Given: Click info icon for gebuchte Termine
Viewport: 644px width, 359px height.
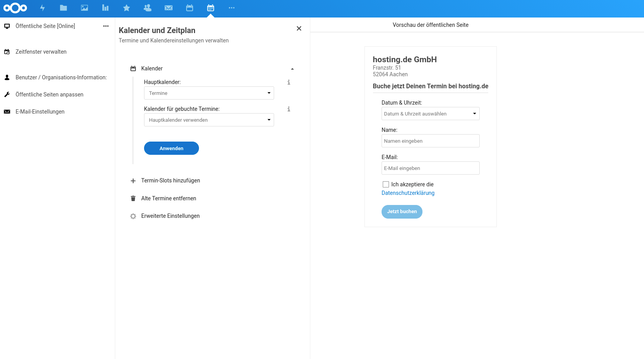Looking at the screenshot, I should point(289,109).
